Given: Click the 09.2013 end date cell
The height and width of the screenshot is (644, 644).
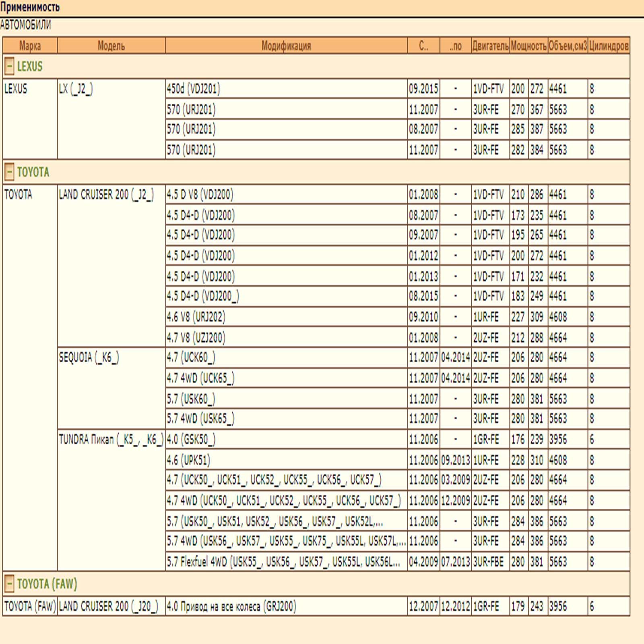Looking at the screenshot, I should (456, 460).
